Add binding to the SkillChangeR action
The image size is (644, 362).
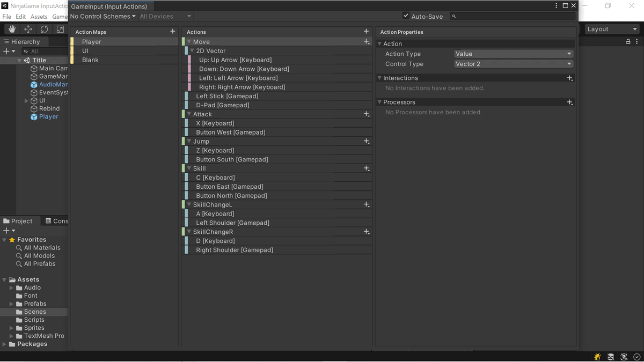coord(367,232)
